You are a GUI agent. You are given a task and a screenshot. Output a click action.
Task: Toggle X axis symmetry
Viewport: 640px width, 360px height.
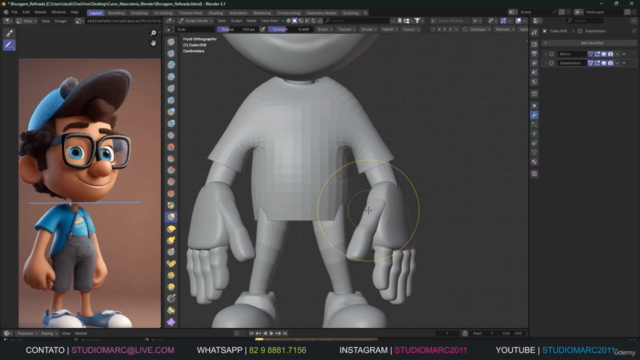point(439,29)
